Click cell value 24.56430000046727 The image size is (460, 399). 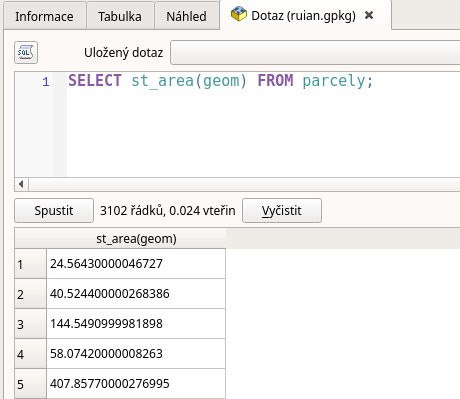click(x=136, y=264)
